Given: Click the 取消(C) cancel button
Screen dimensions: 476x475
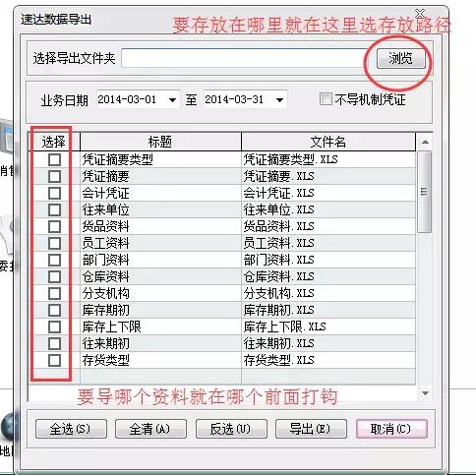Looking at the screenshot, I should click(x=391, y=429).
